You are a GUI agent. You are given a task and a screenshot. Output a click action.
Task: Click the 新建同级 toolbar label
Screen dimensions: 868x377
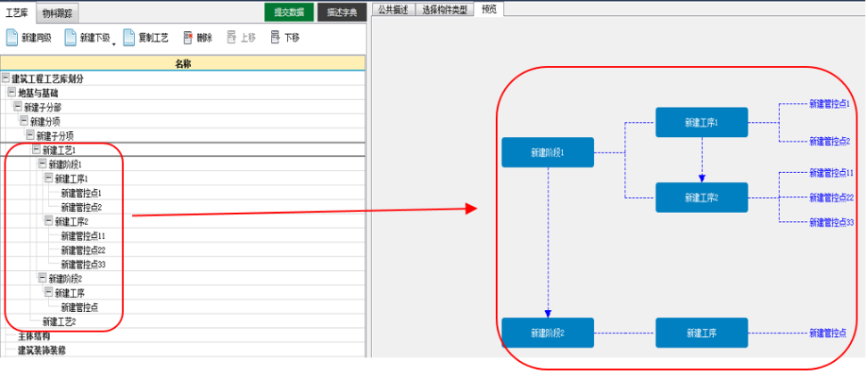(37, 38)
